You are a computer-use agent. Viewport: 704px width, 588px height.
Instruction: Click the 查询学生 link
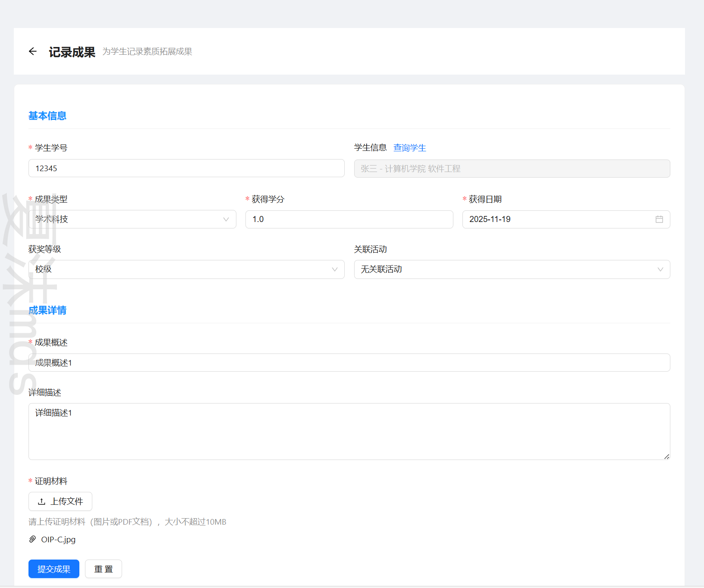coord(409,148)
